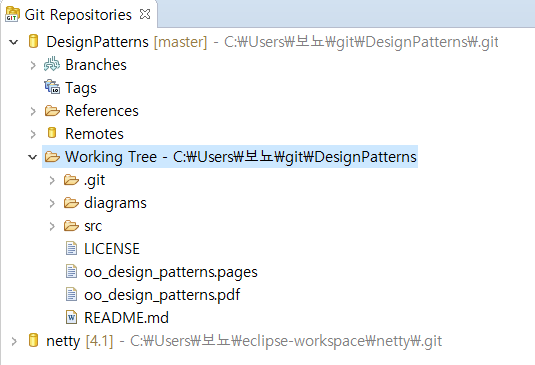Expand the netty repository node
Image resolution: width=535 pixels, height=365 pixels.
[x=14, y=341]
